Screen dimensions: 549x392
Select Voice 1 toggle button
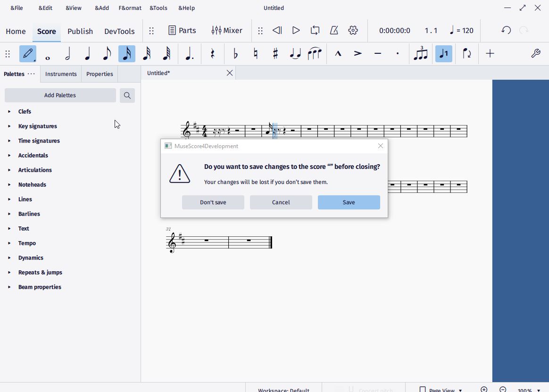click(x=443, y=53)
